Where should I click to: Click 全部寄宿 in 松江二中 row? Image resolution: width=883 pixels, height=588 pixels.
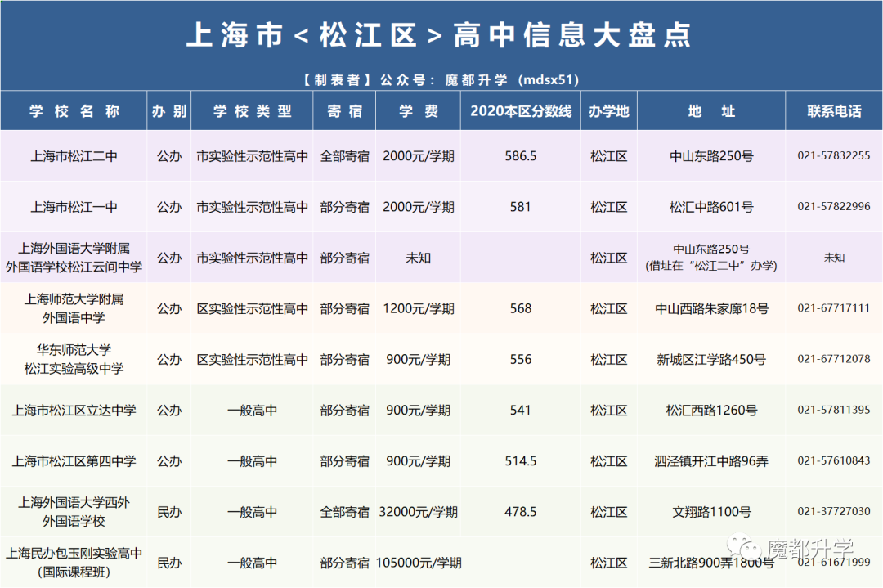pos(345,156)
